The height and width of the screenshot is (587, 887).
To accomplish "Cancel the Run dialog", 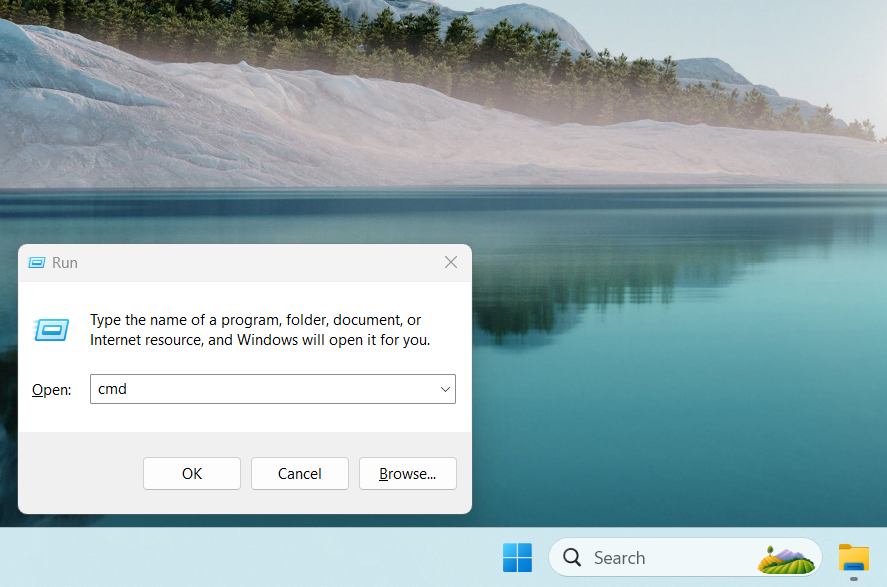I will tap(300, 473).
